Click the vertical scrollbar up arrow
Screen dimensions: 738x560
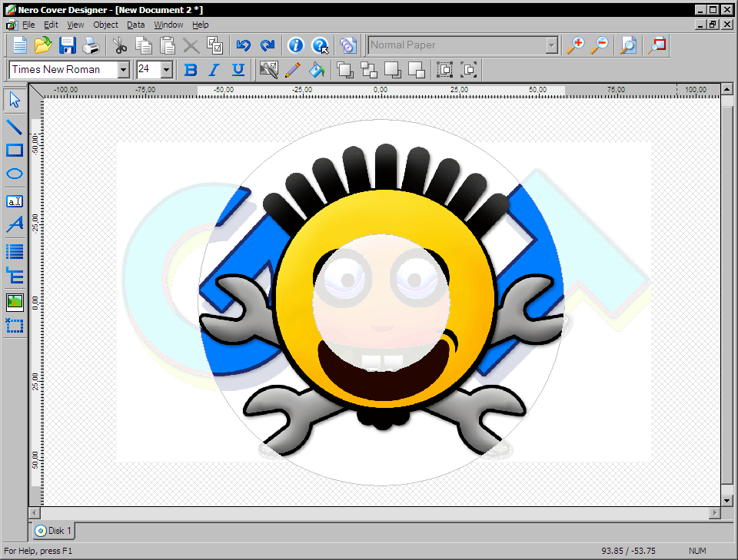(x=726, y=89)
